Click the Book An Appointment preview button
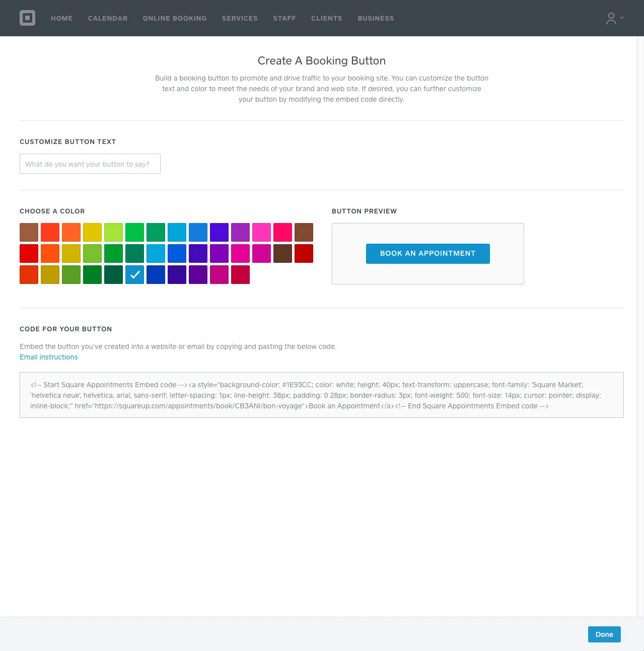 pyautogui.click(x=427, y=254)
